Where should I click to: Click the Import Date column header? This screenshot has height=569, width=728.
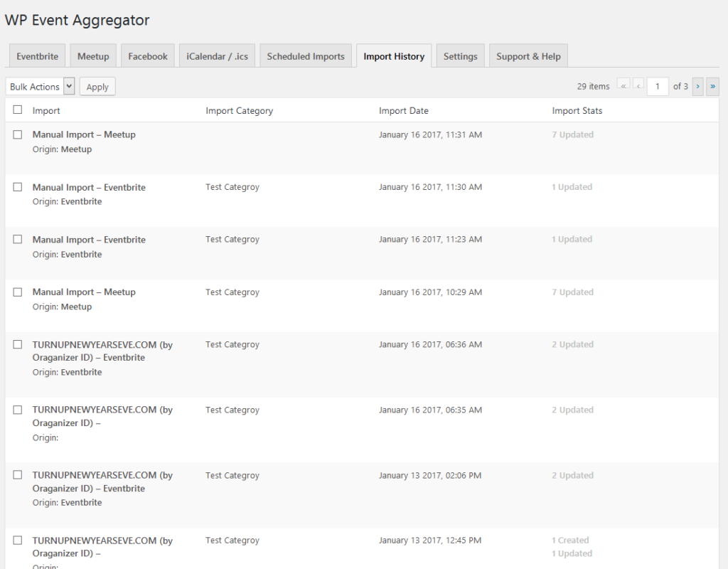coord(404,110)
